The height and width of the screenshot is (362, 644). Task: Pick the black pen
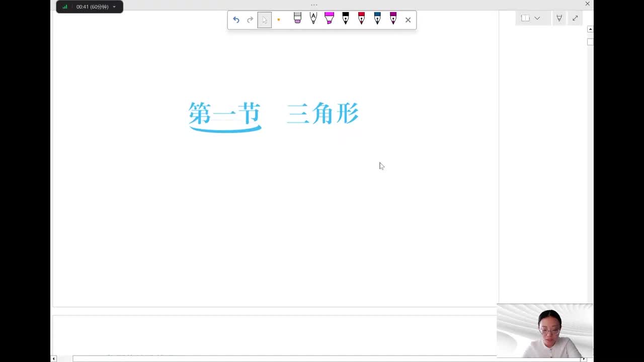pyautogui.click(x=346, y=19)
